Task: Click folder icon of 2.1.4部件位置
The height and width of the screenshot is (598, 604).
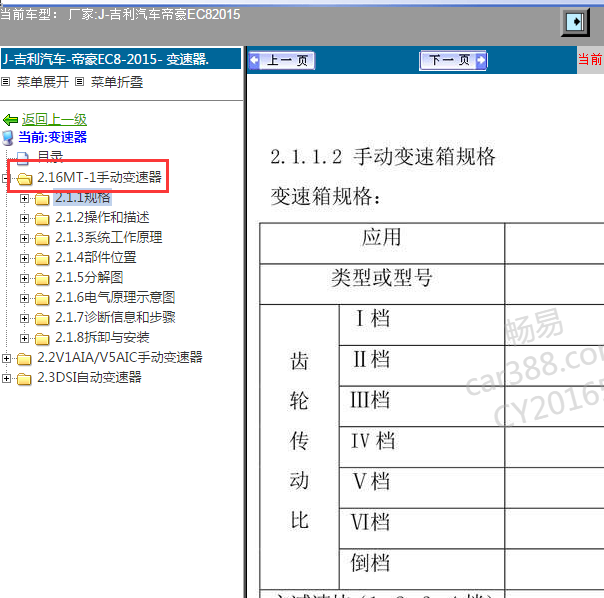Action: point(42,259)
